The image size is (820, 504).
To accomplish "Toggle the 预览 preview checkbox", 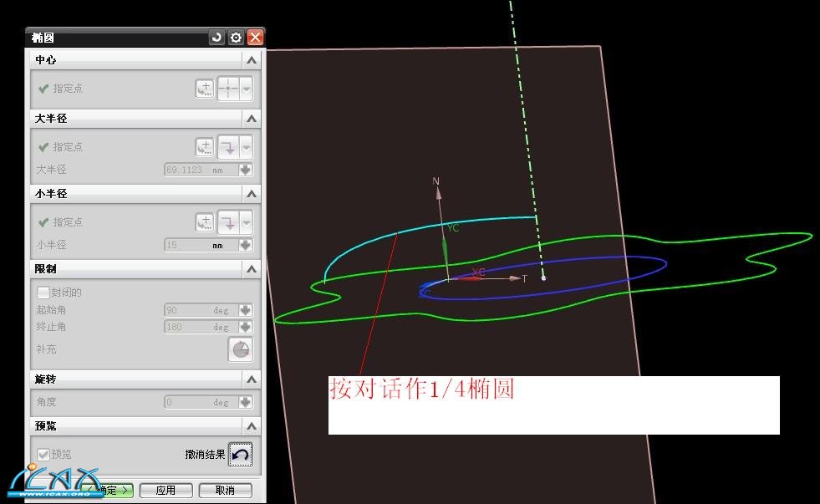I will point(43,454).
